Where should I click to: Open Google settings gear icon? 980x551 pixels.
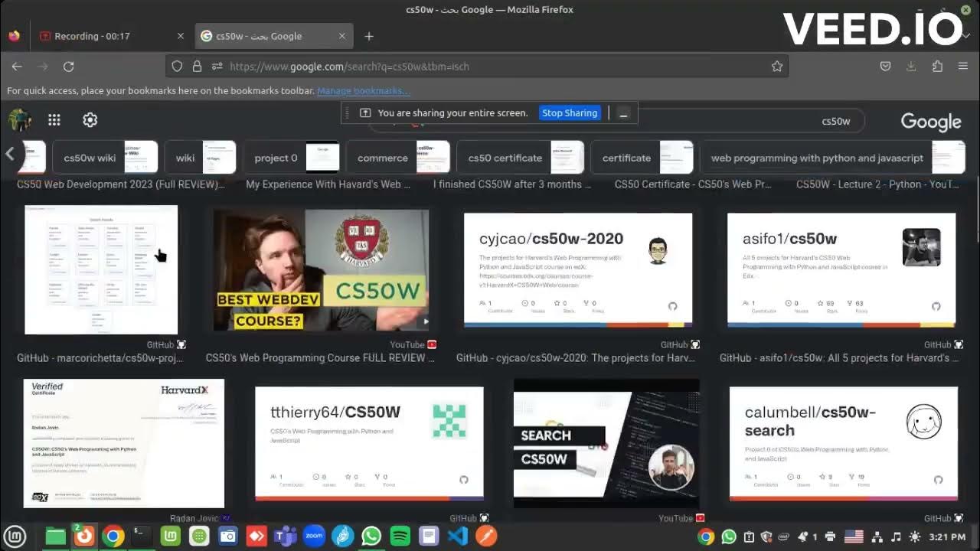90,120
